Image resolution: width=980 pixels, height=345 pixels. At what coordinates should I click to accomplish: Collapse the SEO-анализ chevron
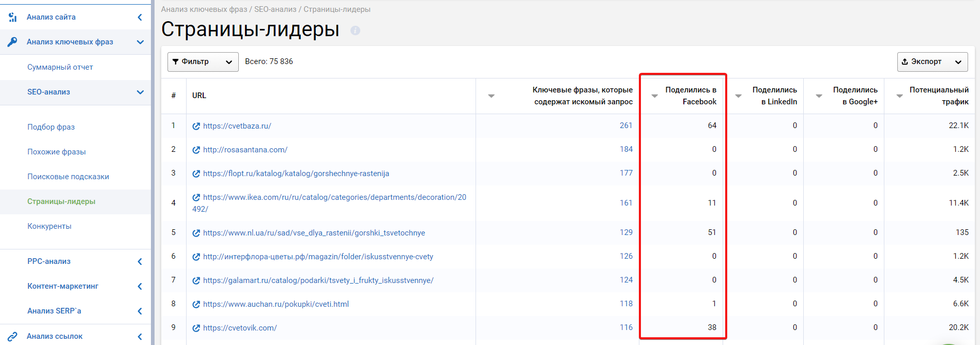click(140, 92)
